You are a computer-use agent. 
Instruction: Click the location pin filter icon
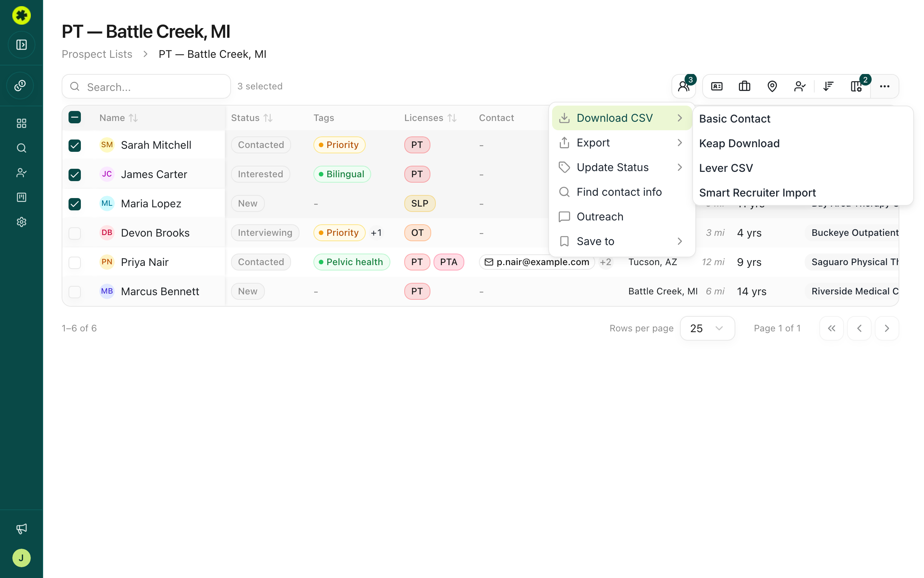pos(772,86)
